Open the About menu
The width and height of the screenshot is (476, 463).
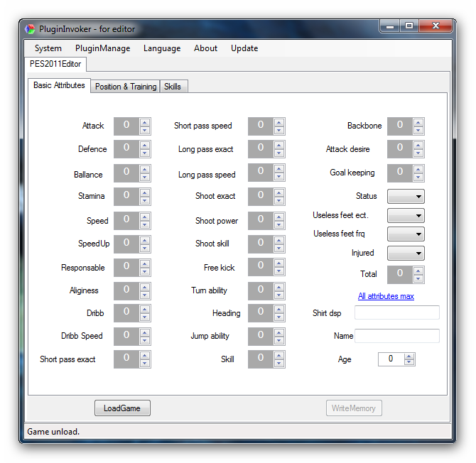pyautogui.click(x=205, y=48)
